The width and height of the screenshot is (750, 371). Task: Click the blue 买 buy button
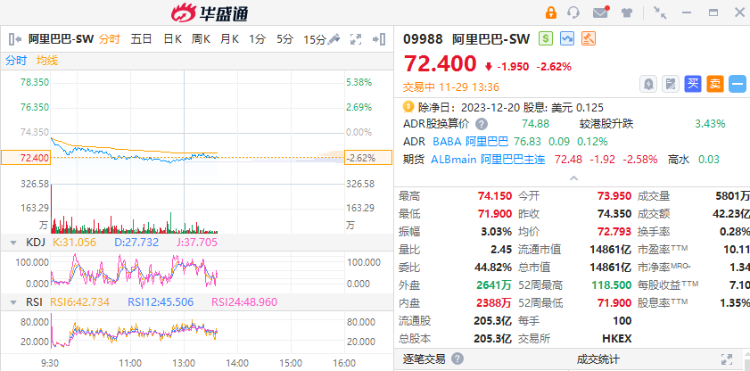[x=693, y=84]
